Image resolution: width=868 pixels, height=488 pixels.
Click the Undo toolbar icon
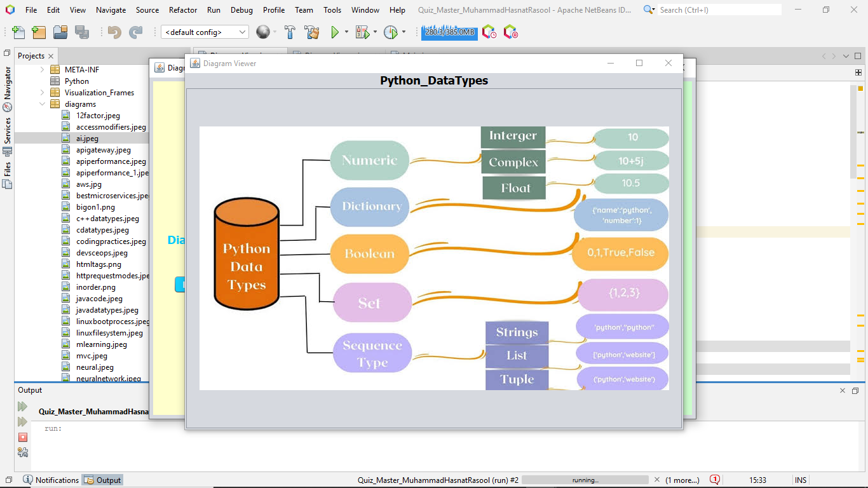coord(114,32)
